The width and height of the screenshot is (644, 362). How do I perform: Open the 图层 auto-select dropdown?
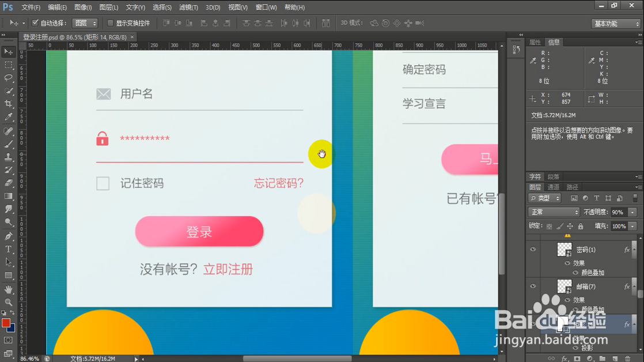(x=85, y=23)
